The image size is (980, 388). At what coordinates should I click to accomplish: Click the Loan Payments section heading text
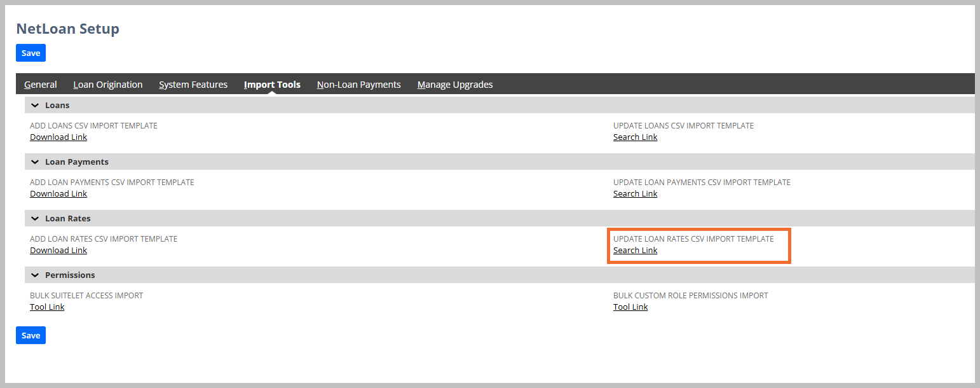coord(77,162)
